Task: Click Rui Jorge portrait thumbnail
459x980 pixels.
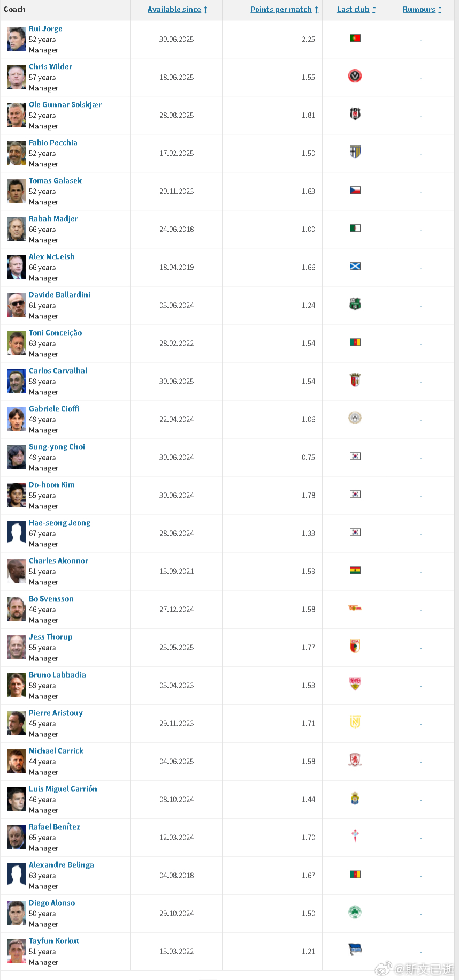Action: tap(16, 40)
